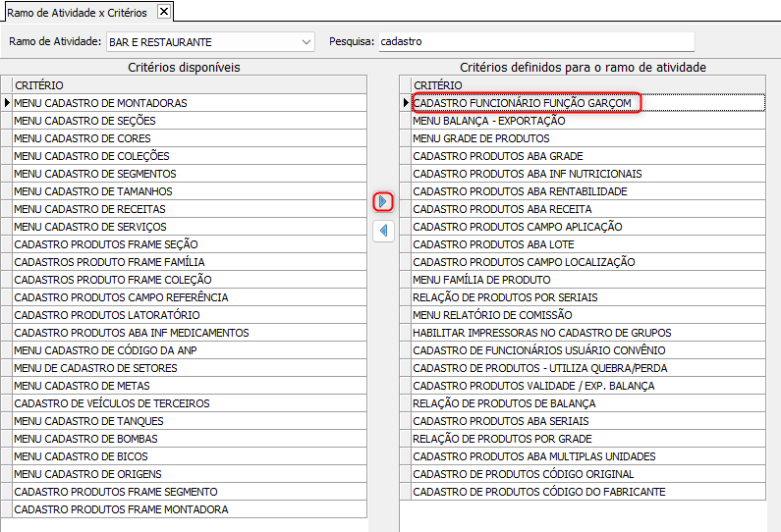
Task: Click the Pesquisa search field
Action: [x=535, y=42]
